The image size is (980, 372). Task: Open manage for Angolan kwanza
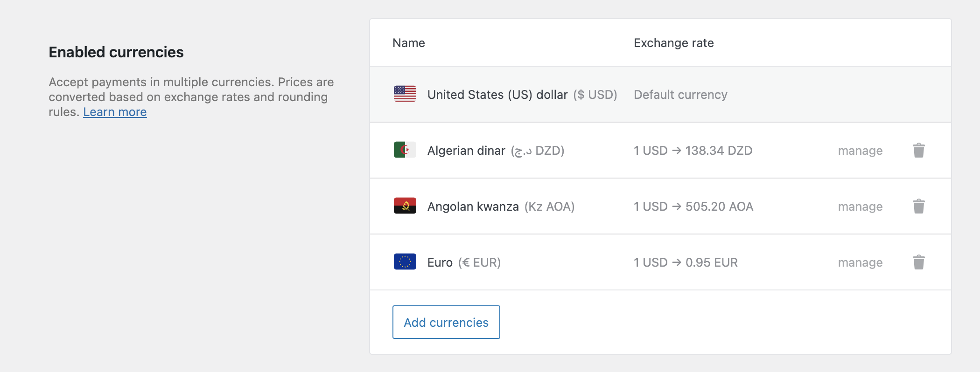click(860, 207)
